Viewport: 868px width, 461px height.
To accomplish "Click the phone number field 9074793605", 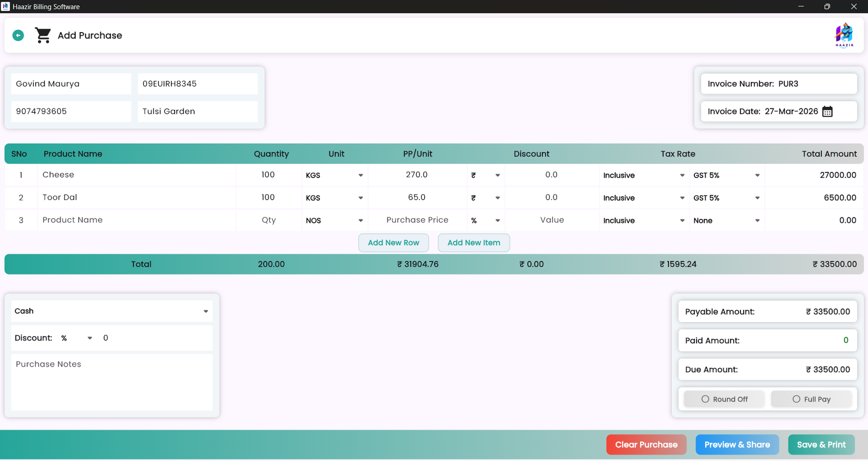I will point(71,111).
